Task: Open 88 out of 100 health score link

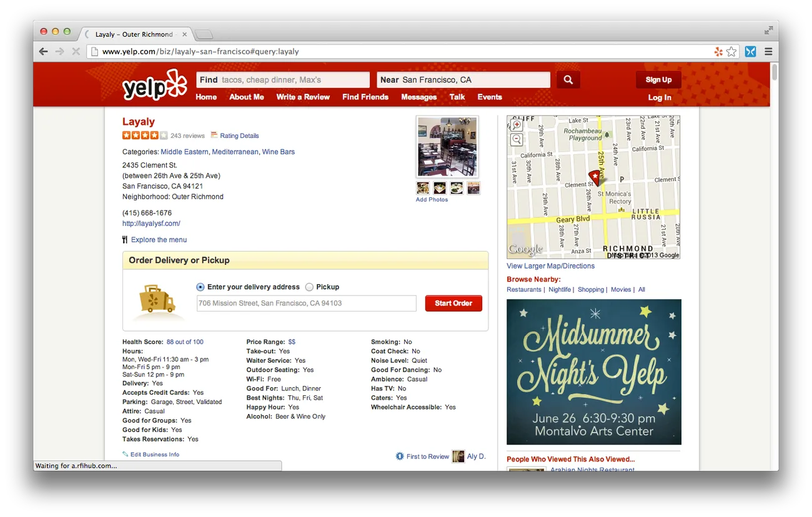Action: (x=185, y=342)
